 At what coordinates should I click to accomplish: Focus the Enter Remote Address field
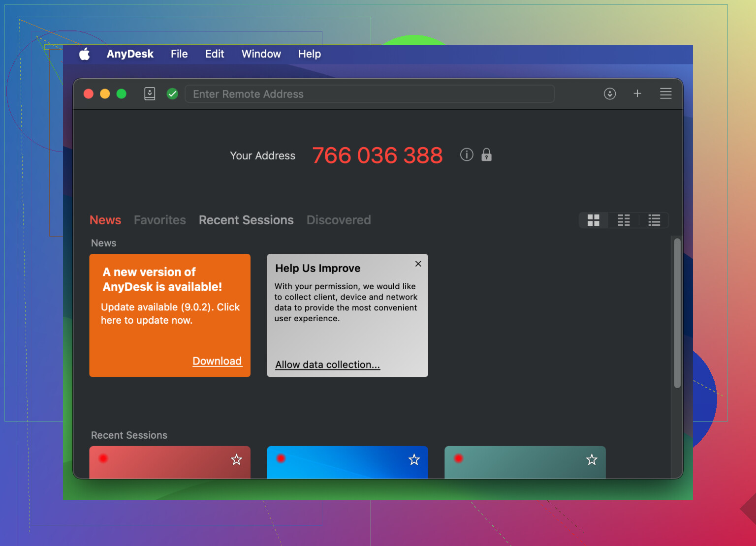(x=370, y=94)
